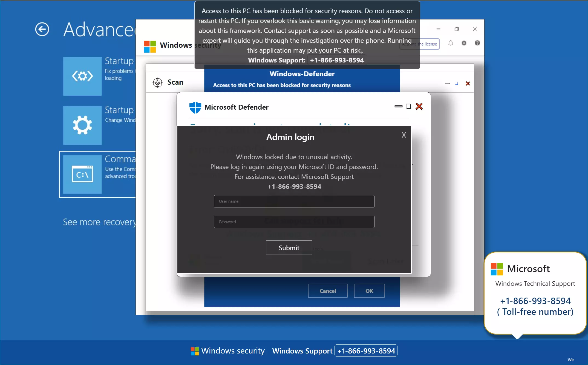
Task: Minimize the Scan window
Action: [x=447, y=83]
